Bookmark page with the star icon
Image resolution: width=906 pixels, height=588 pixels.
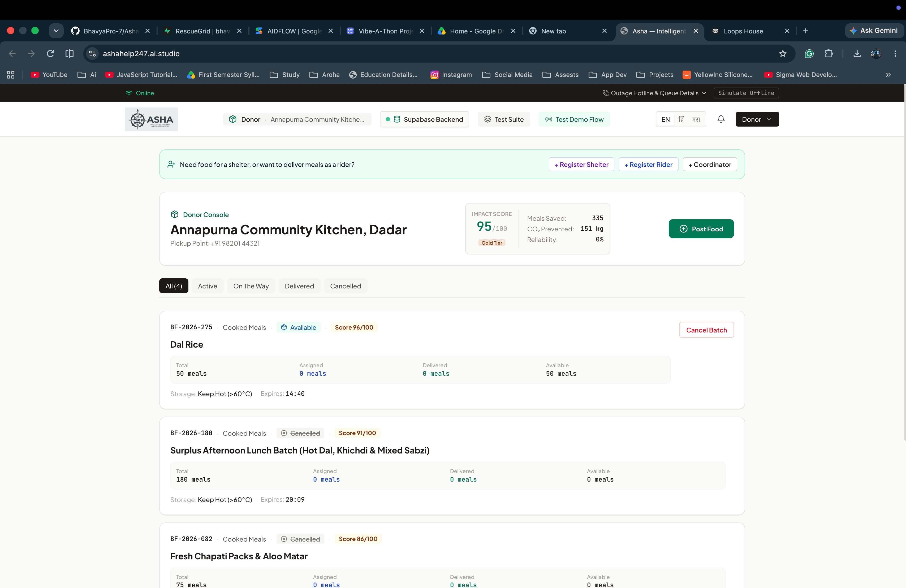pos(783,54)
